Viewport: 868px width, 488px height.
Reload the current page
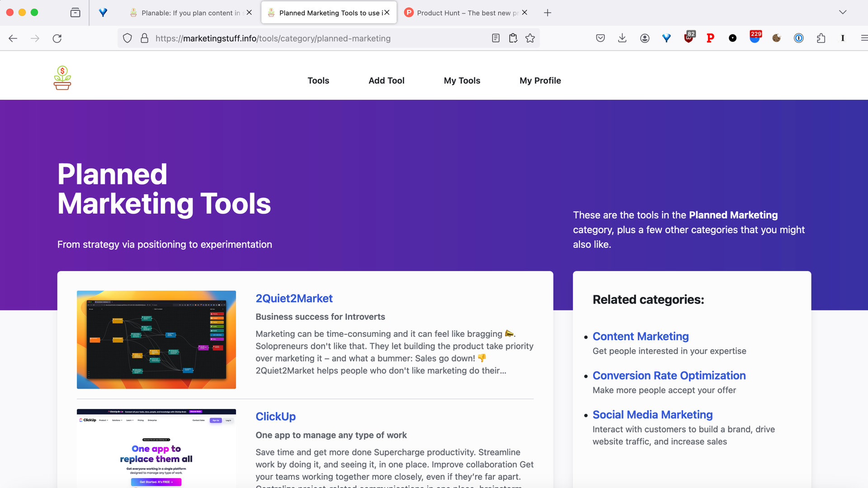(57, 38)
